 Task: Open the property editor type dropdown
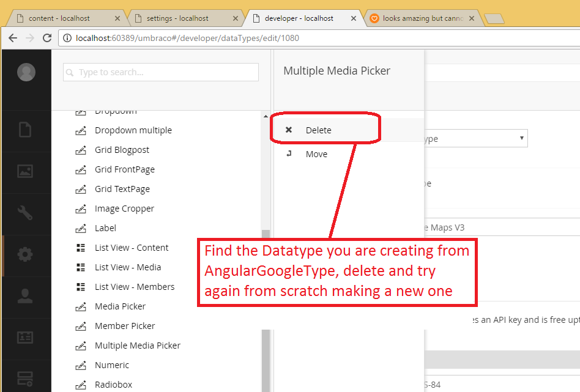(476, 138)
